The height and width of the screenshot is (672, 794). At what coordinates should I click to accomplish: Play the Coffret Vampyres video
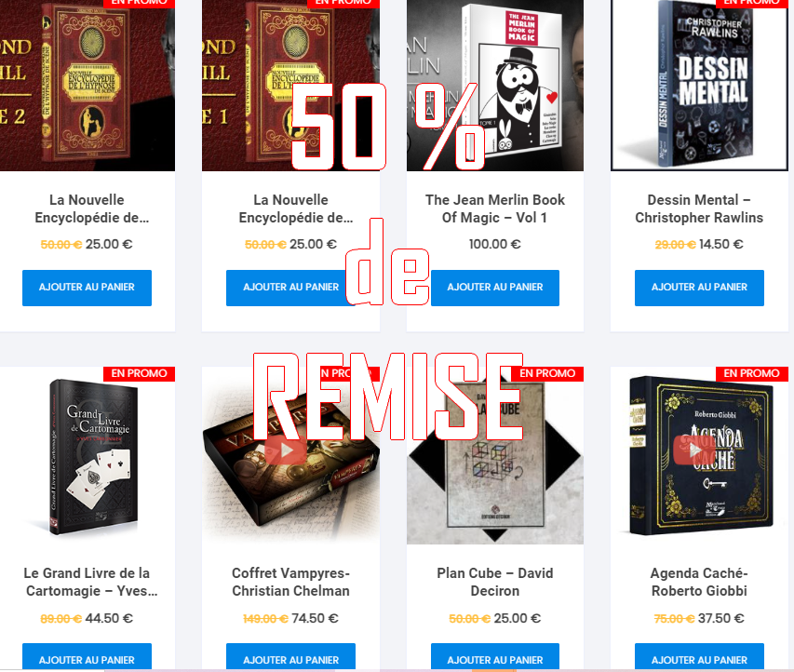286,450
